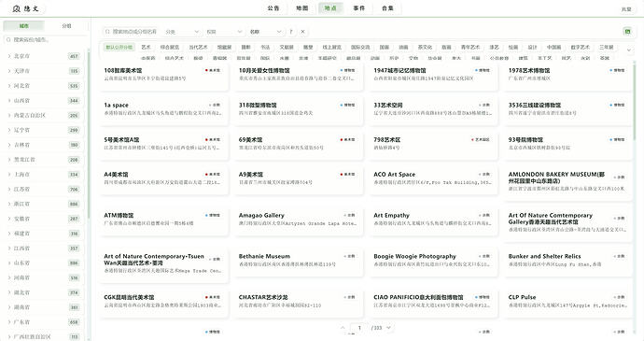Open the 事件 tab
The height and width of the screenshot is (341, 644).
coord(359,8)
